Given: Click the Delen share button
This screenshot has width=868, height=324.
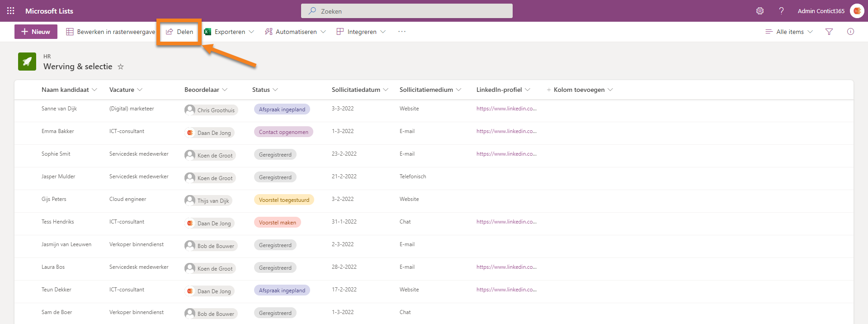Looking at the screenshot, I should pos(179,32).
